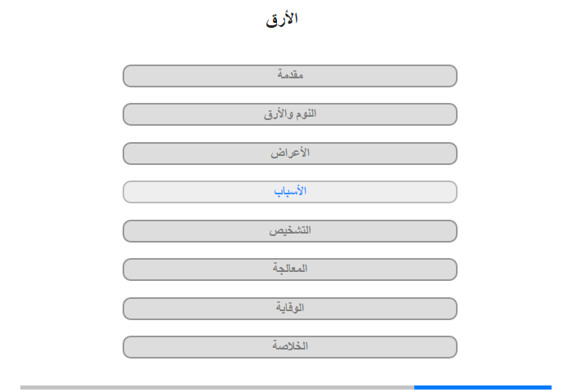This screenshot has height=392, width=572.
Task: Click the الأرق page title heading
Action: [x=282, y=19]
